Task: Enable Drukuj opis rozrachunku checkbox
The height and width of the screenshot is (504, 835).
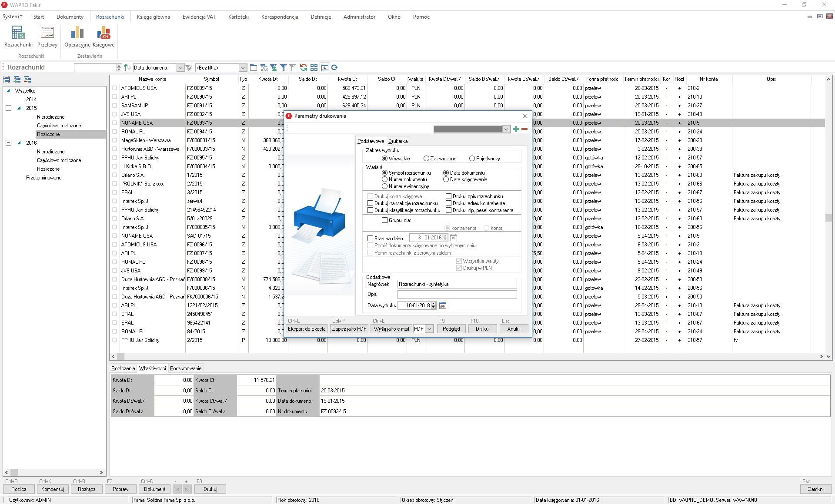Action: (x=448, y=196)
